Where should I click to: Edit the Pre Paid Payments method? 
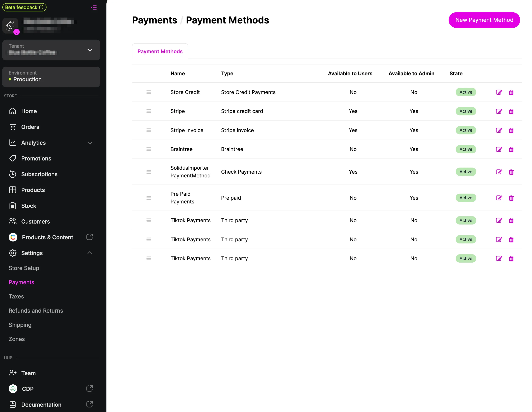click(499, 198)
